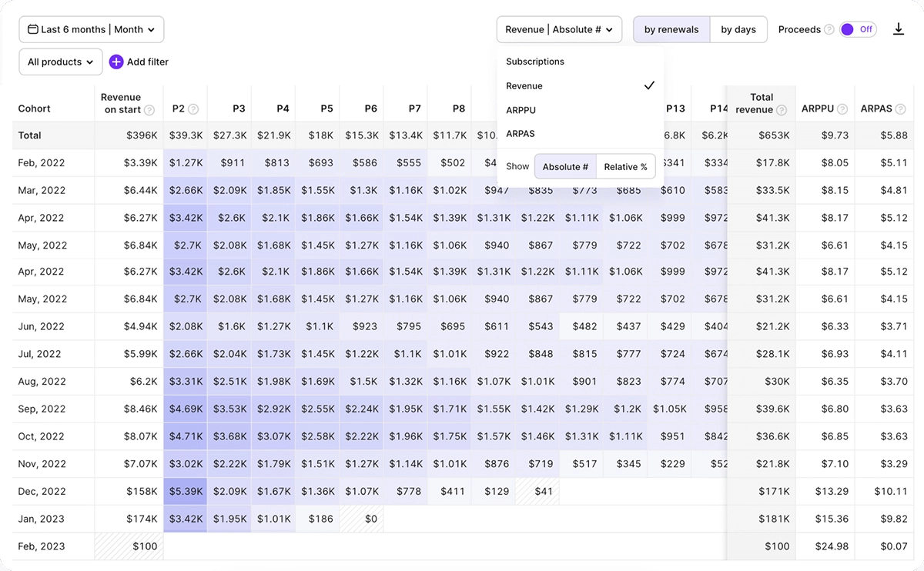Image resolution: width=924 pixels, height=571 pixels.
Task: Click the help icon next to P2
Action: tap(193, 109)
